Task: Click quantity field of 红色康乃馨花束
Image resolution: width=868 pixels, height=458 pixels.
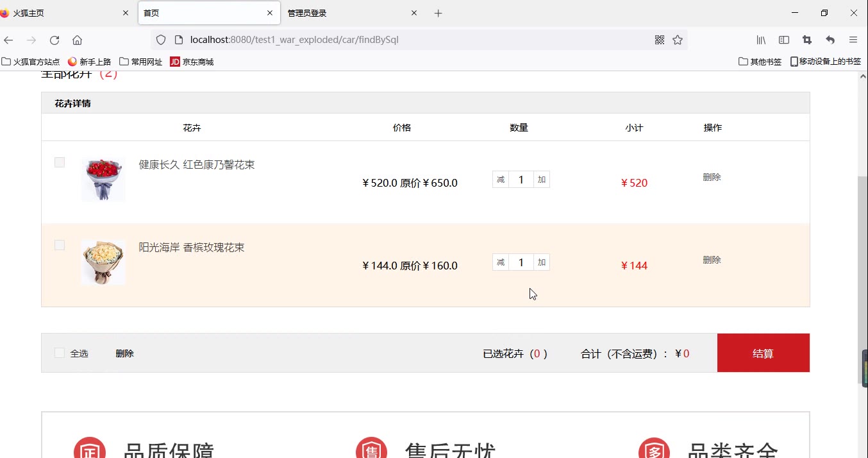Action: click(521, 180)
